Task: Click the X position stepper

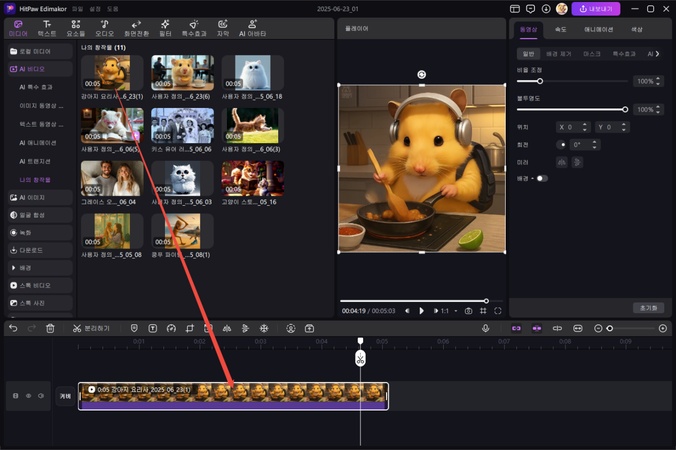Action: click(585, 127)
